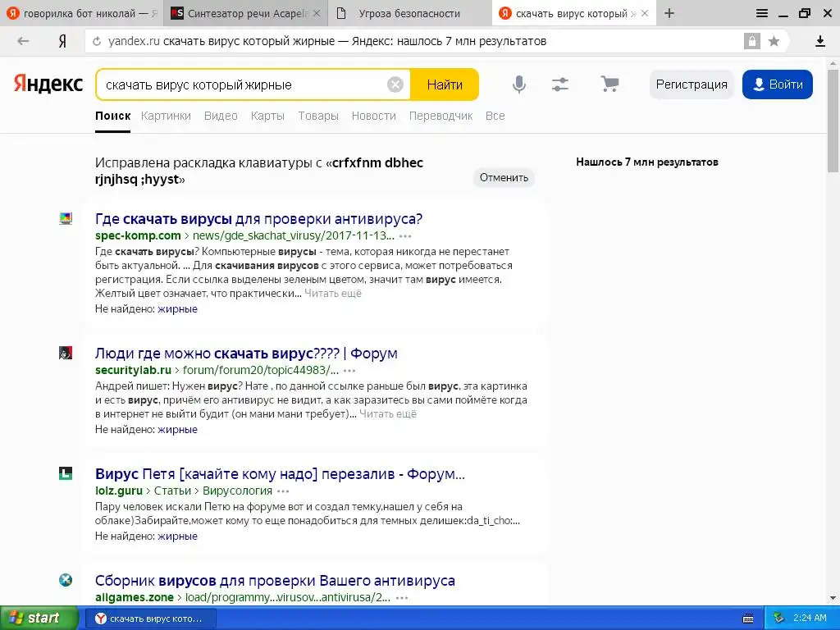Screen dimensions: 840x630
Task: Open the shopping cart icon
Action: coord(609,84)
